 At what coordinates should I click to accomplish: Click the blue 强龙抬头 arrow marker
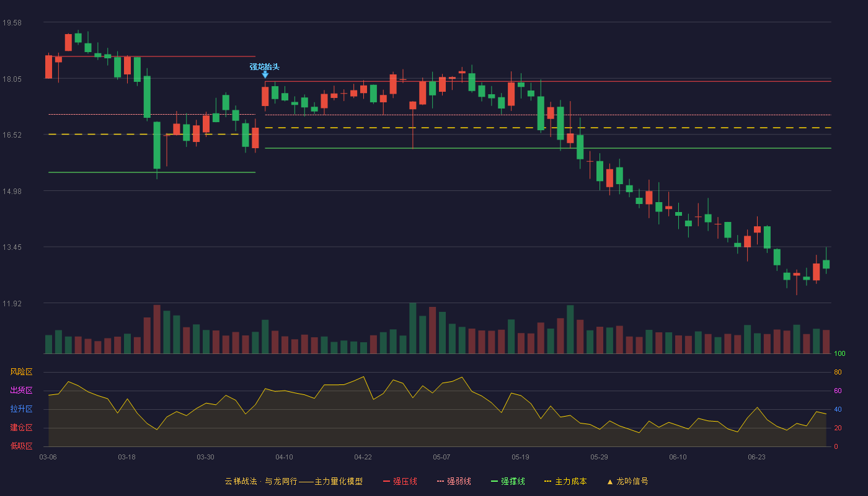pos(265,74)
